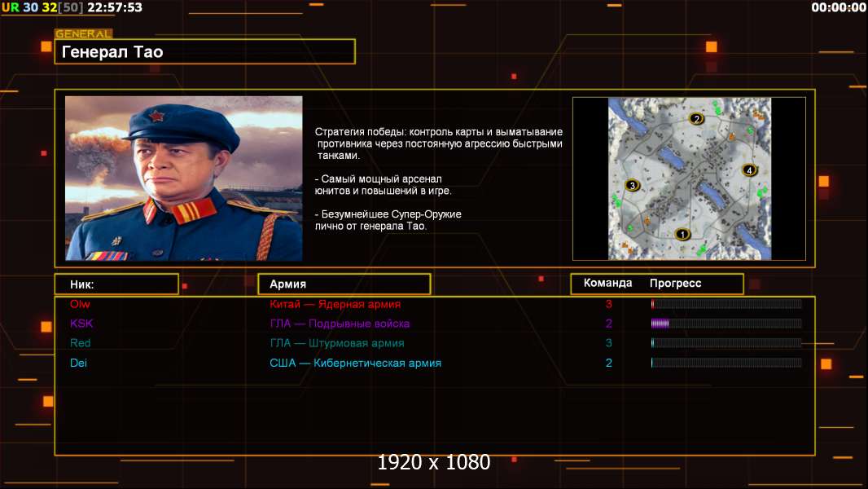Click 'США — Кибернетическая армия' army entry

(355, 363)
